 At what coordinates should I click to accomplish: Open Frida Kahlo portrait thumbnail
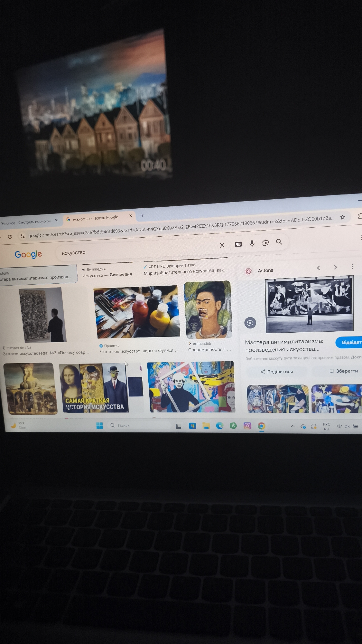pos(208,310)
